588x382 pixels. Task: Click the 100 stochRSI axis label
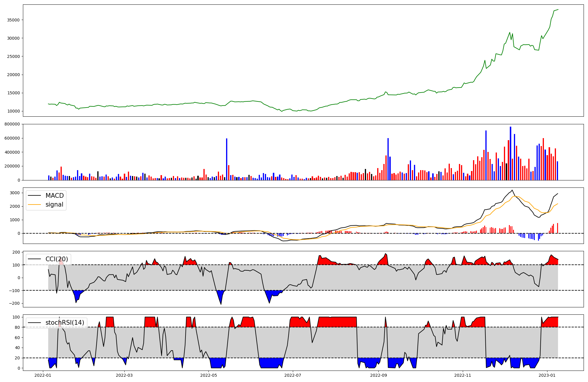pyautogui.click(x=16, y=317)
